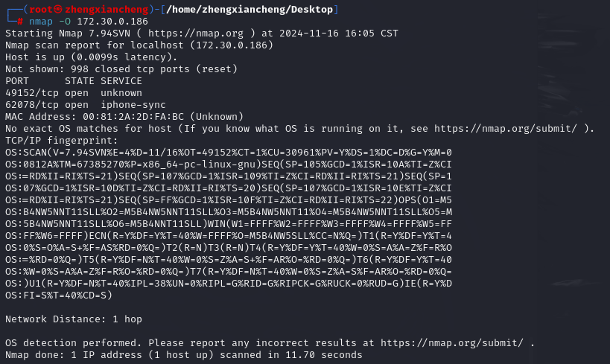Image resolution: width=610 pixels, height=364 pixels.
Task: Click the root skull icon in the prompt
Action: coord(57,10)
